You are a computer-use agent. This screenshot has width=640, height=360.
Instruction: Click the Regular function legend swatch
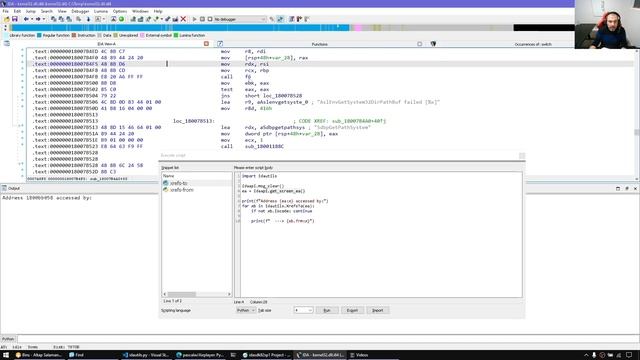39,36
